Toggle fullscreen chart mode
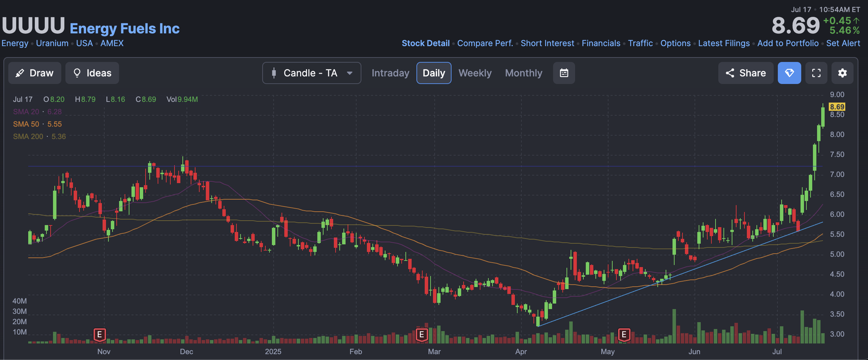 [816, 73]
